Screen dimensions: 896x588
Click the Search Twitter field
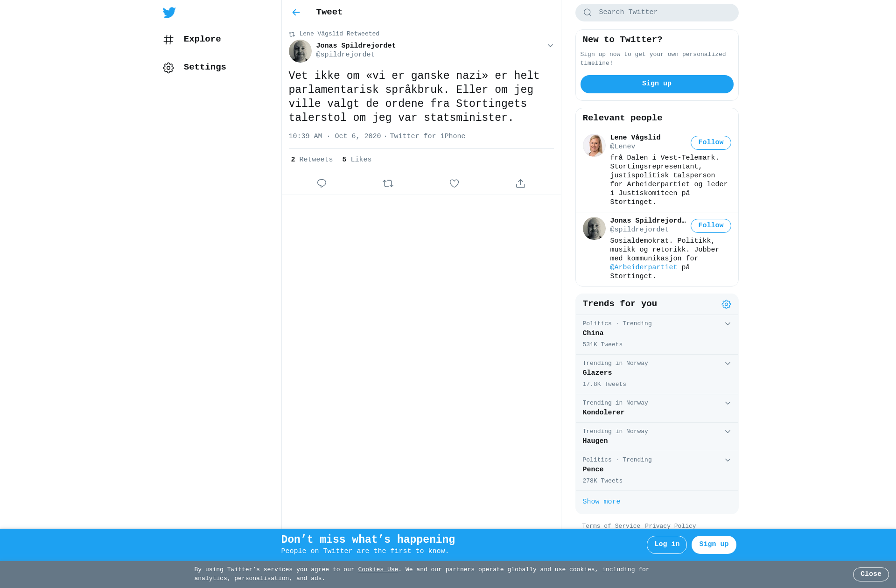pos(657,13)
